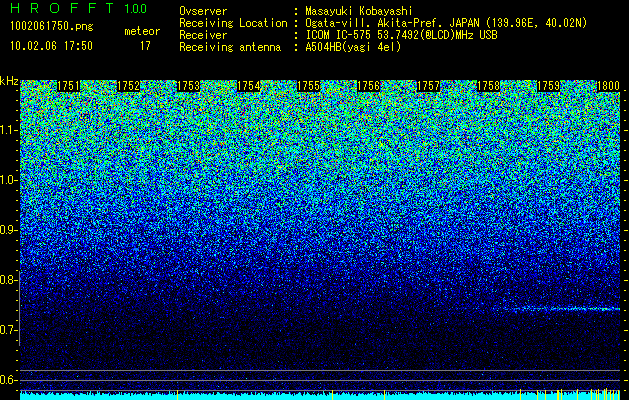Click the 0.9 kHz axis label
The image size is (629, 400).
[8, 230]
